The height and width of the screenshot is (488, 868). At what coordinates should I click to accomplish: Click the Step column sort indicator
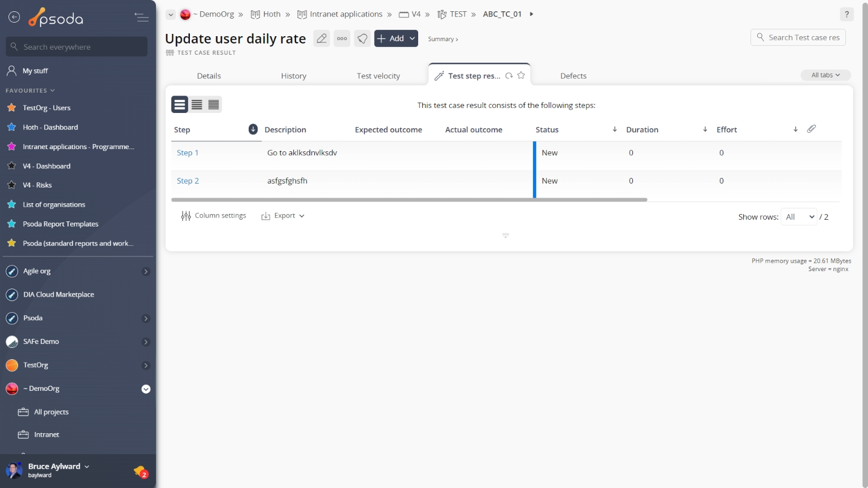pos(253,129)
